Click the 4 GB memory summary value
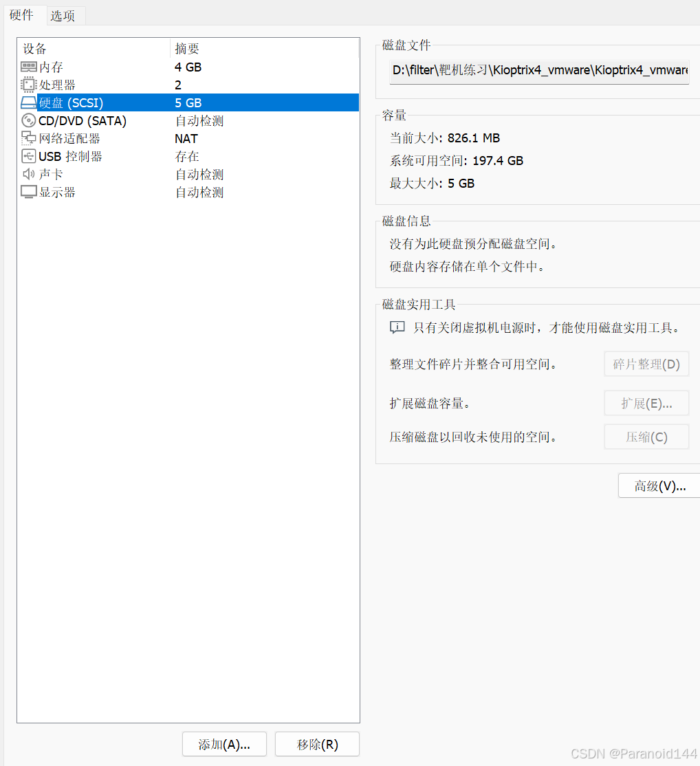700x766 pixels. 188,67
